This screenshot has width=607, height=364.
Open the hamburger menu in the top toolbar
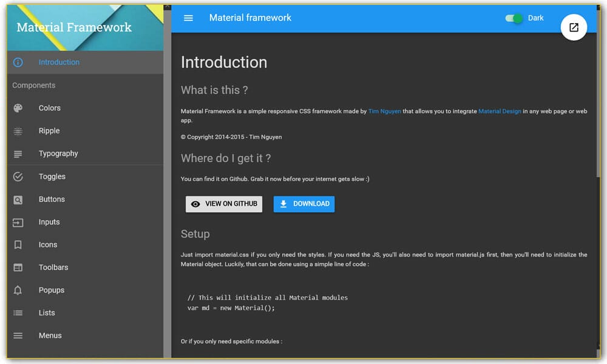pyautogui.click(x=188, y=18)
